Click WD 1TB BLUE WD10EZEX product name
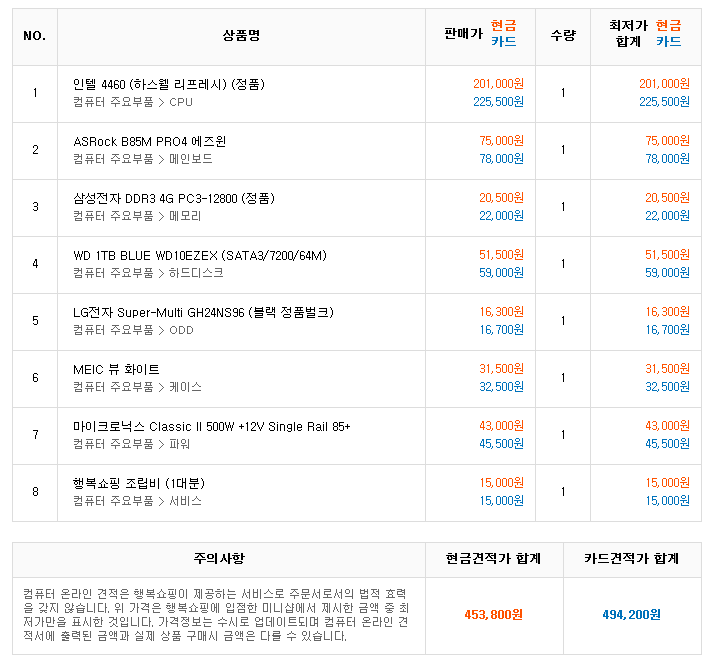 click(x=200, y=255)
